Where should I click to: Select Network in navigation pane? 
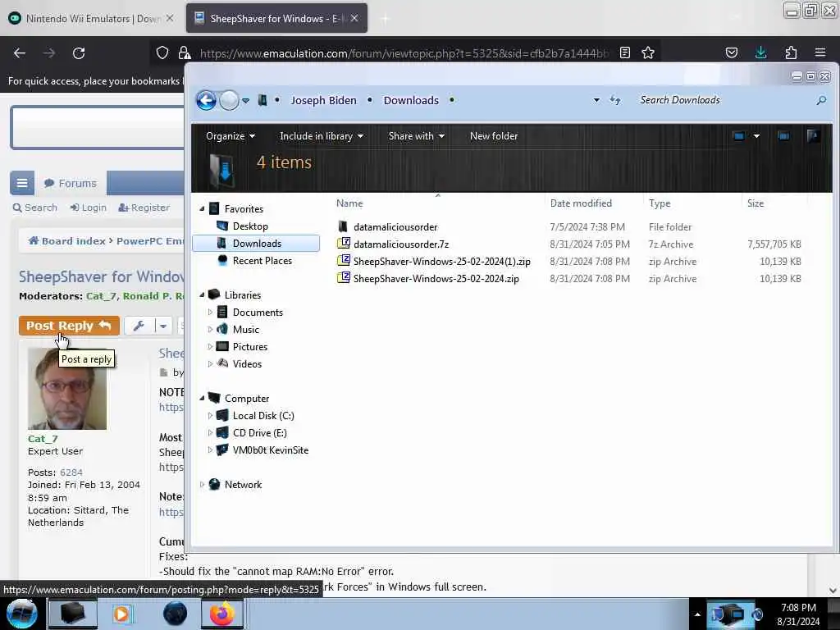(x=243, y=484)
